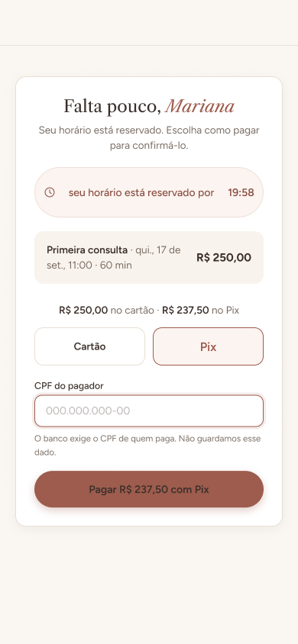
Task: Click the 'CPF do pagador' label
Action: pyautogui.click(x=69, y=385)
